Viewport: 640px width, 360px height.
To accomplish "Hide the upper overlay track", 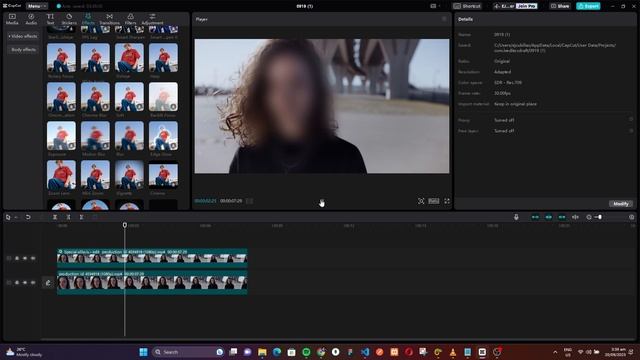I will [25, 258].
